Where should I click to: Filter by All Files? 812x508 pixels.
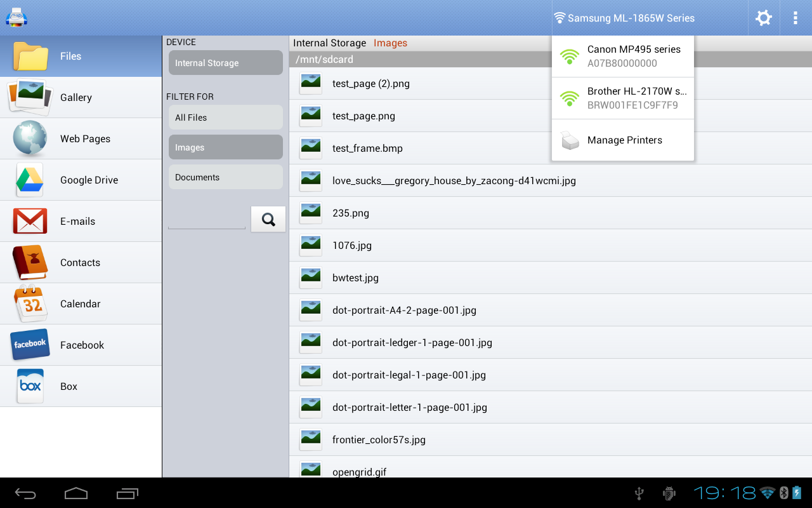click(225, 117)
